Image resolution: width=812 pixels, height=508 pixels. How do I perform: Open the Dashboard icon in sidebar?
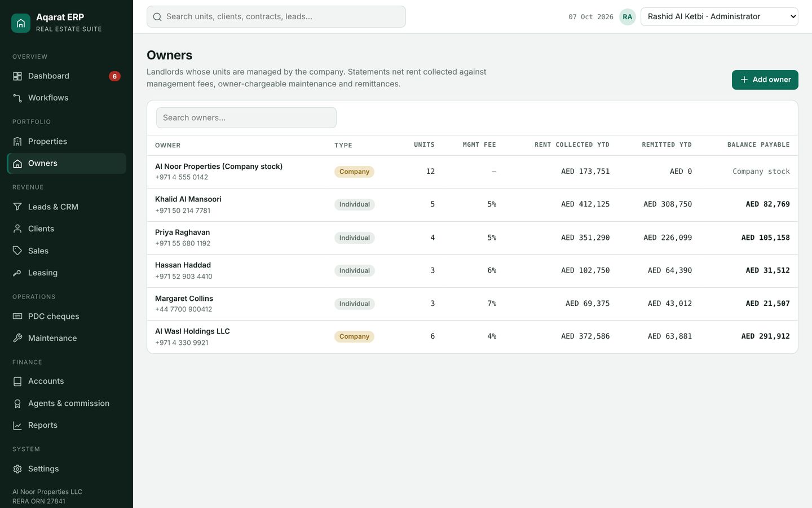[x=17, y=76]
